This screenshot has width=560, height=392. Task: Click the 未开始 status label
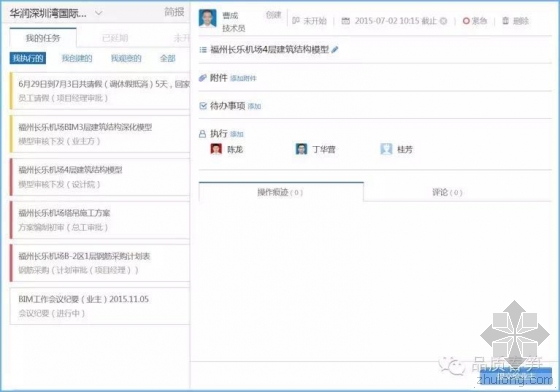pyautogui.click(x=315, y=21)
